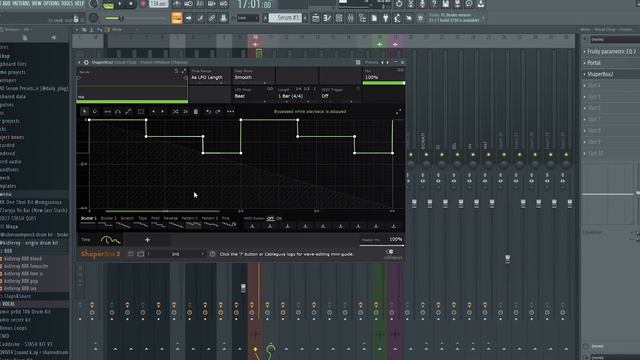Open the Line snap dropdown
640x360 pixels.
click(248, 18)
